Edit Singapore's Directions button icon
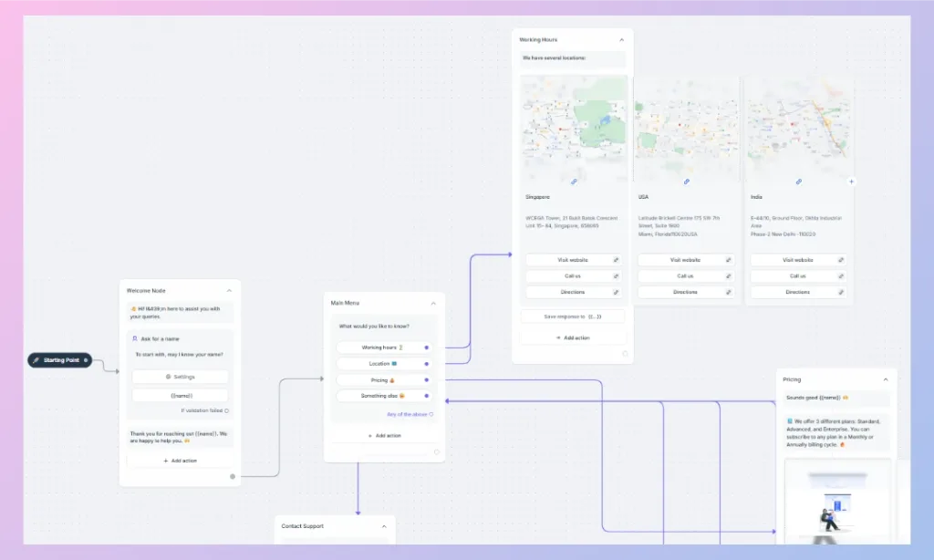The image size is (934, 560). pyautogui.click(x=616, y=292)
